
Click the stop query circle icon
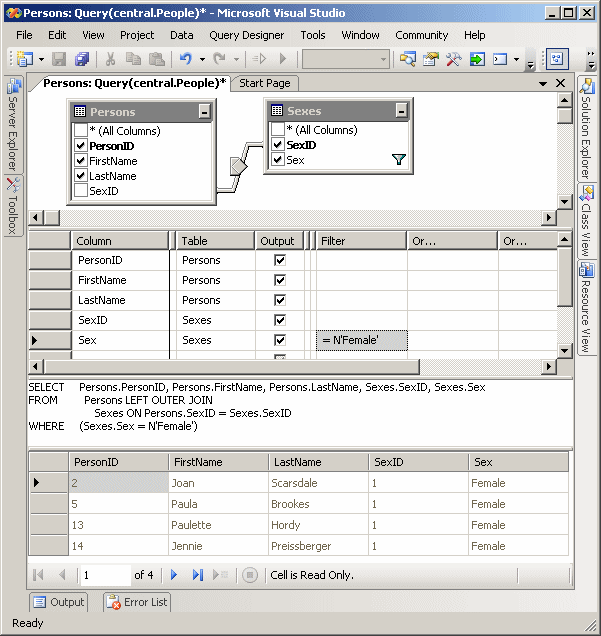(250, 575)
